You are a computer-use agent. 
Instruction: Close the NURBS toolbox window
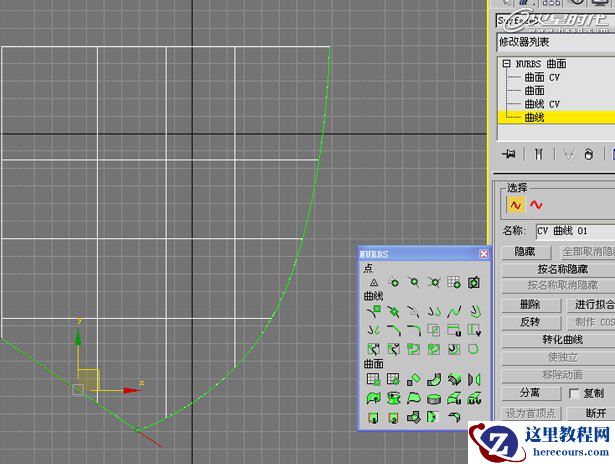tap(484, 254)
